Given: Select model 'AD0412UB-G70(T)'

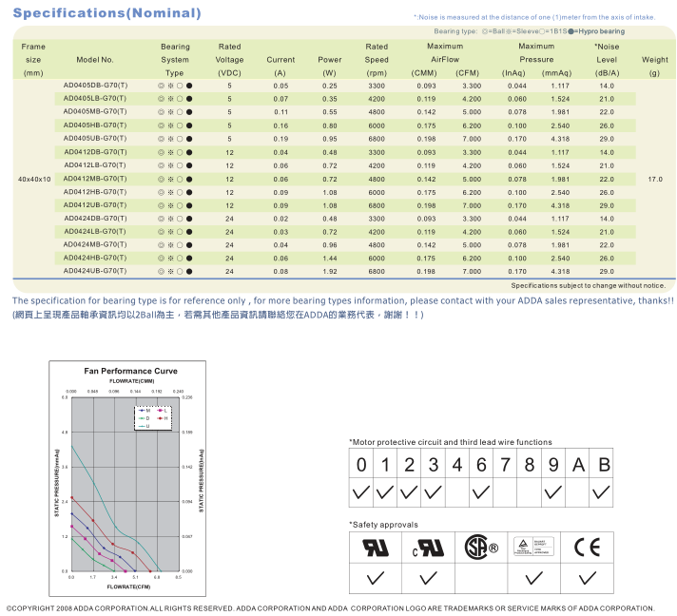Looking at the screenshot, I should (x=95, y=205).
